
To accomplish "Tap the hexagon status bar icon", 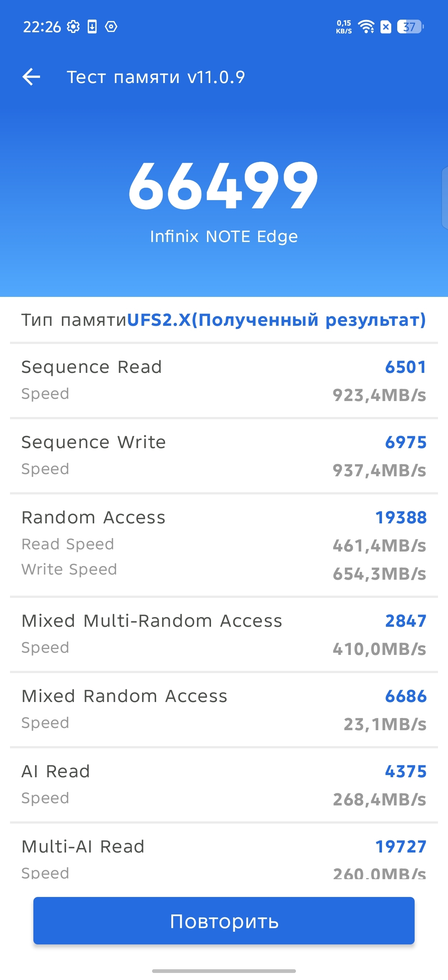I will [x=111, y=27].
